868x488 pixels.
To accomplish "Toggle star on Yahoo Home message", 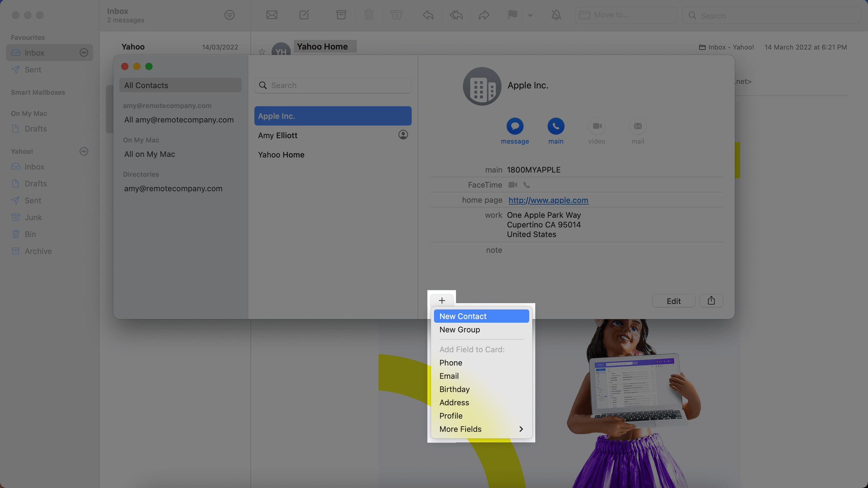I will click(x=262, y=52).
